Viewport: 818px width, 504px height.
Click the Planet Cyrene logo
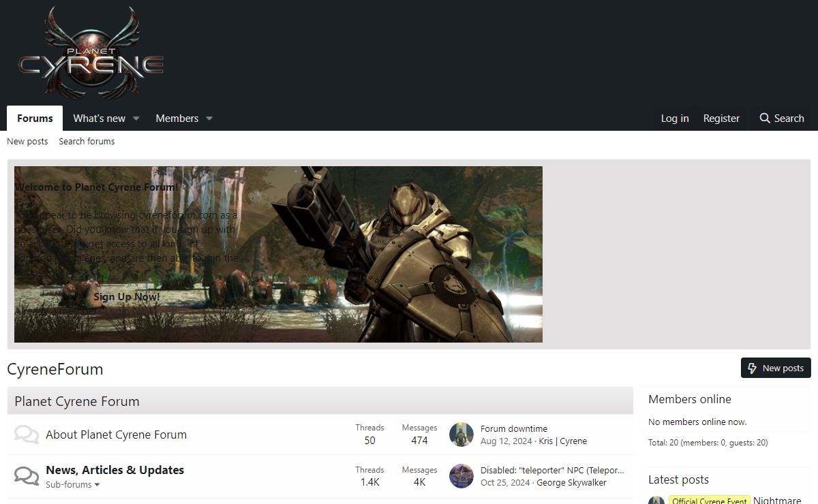[x=91, y=53]
